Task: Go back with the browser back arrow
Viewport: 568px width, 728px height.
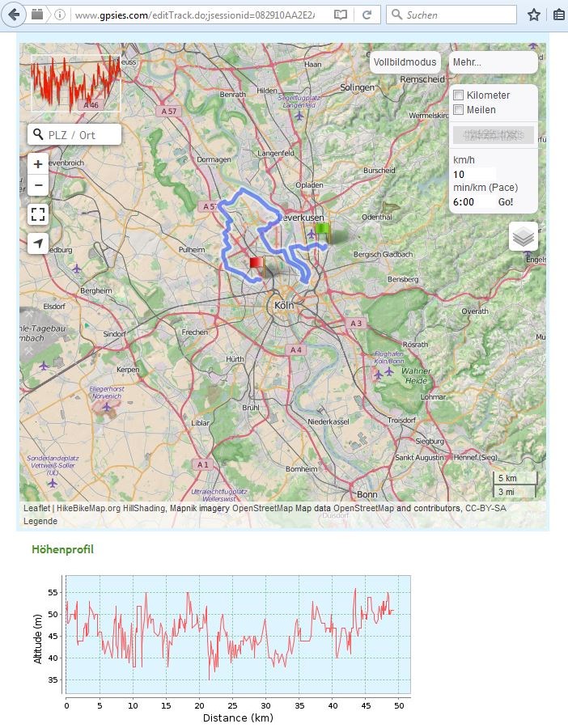Action: click(x=14, y=15)
